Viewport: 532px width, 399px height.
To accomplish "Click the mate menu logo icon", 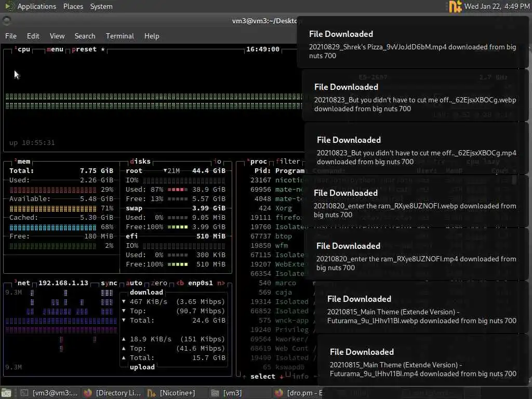I will point(9,6).
